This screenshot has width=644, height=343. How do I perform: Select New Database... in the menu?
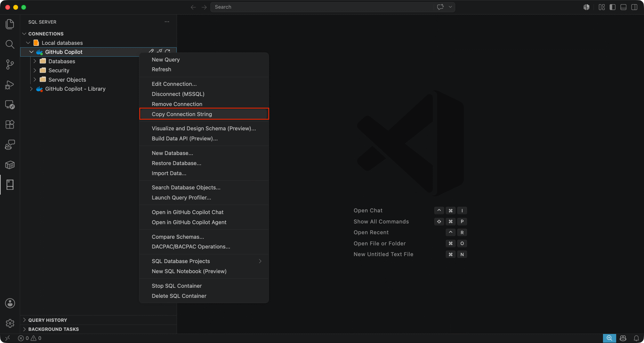click(204, 153)
